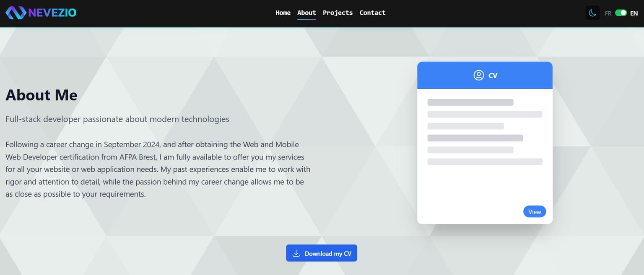Switch to dark mode with moon icon

(592, 13)
